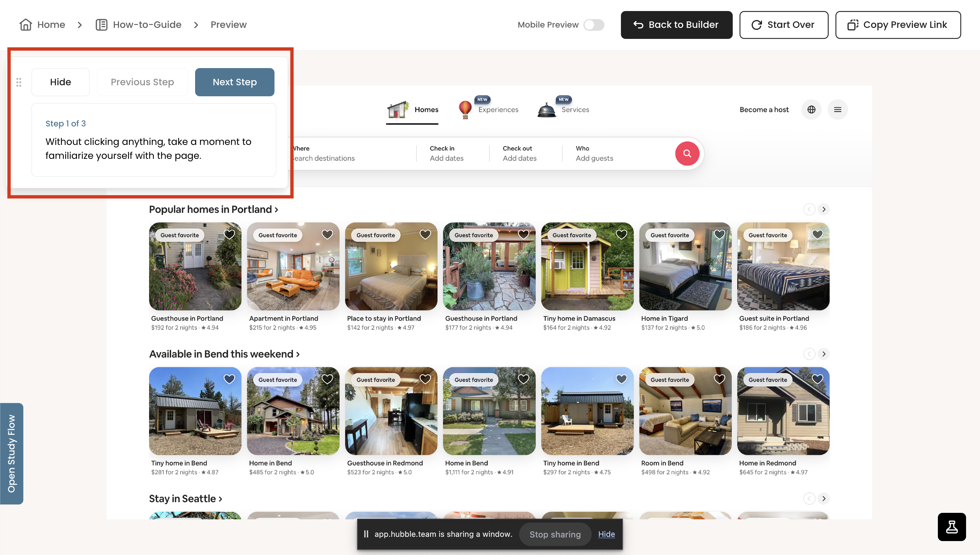
Task: Show next Portland homes with right arrow
Action: pyautogui.click(x=824, y=210)
